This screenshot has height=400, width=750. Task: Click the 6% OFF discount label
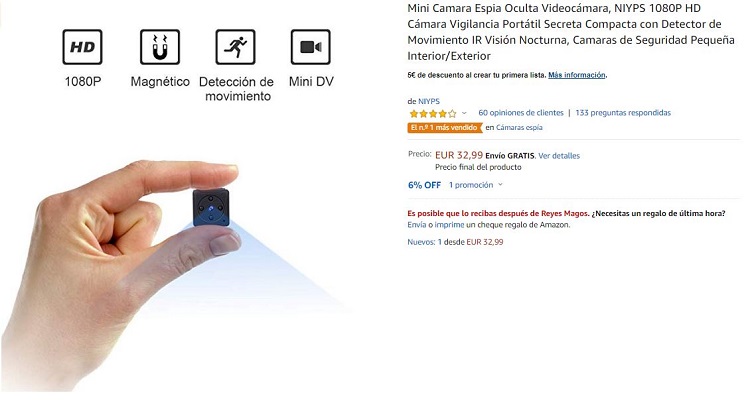[424, 185]
